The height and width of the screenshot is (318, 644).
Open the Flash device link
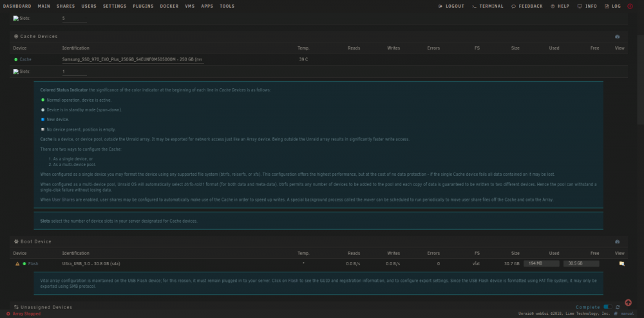click(x=33, y=263)
